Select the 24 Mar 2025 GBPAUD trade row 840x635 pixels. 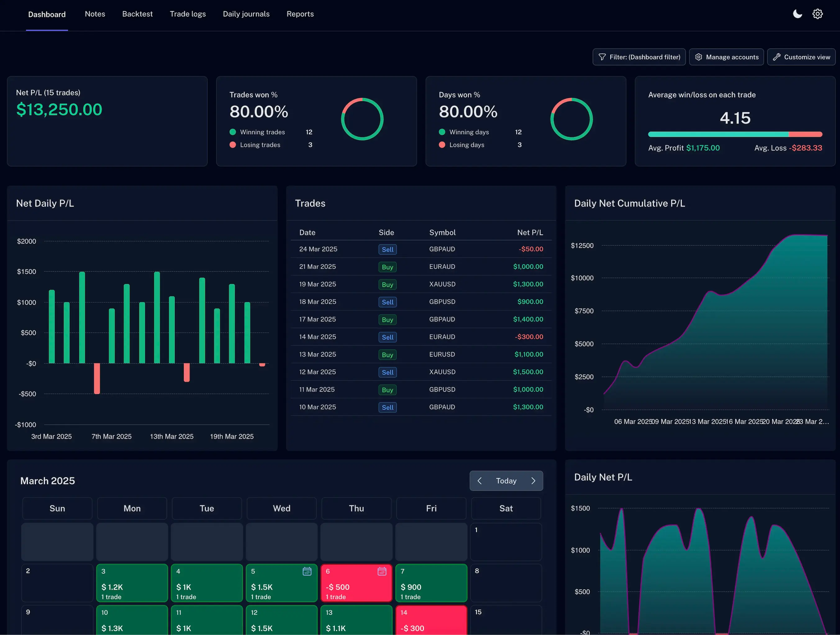click(x=421, y=249)
